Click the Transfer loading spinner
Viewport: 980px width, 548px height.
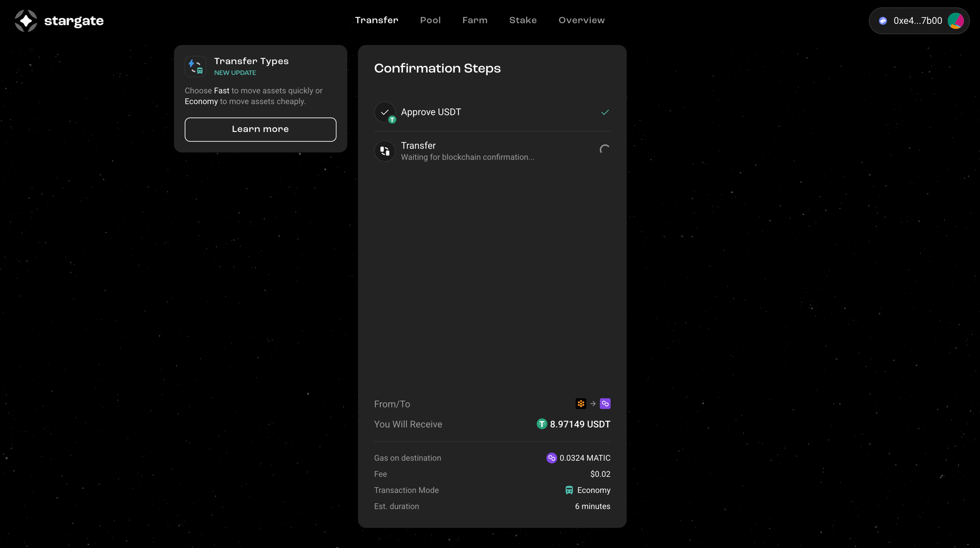604,149
